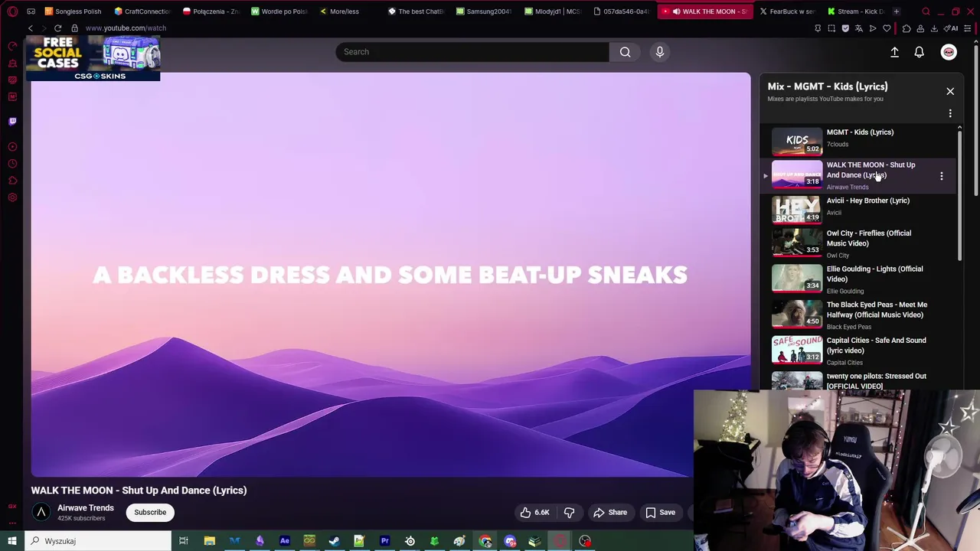Open GX Control speedometer icon in sidebar
980x551 pixels.
(12, 46)
